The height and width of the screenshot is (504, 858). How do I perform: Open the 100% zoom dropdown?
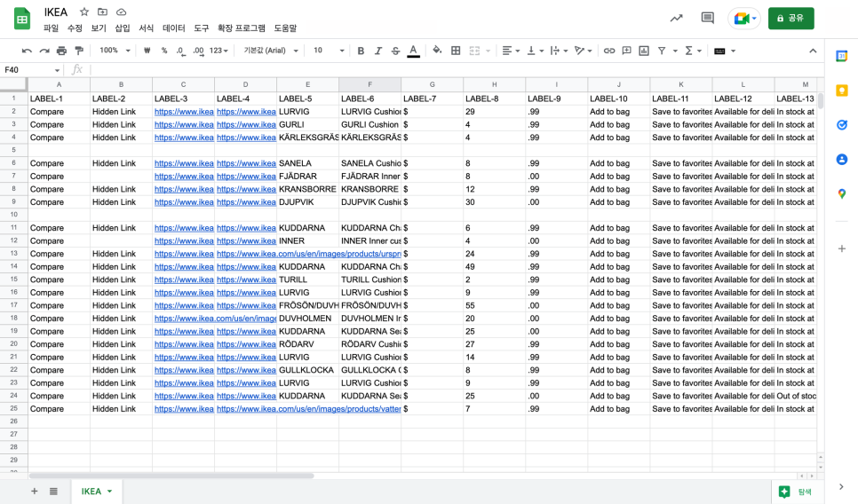click(115, 51)
